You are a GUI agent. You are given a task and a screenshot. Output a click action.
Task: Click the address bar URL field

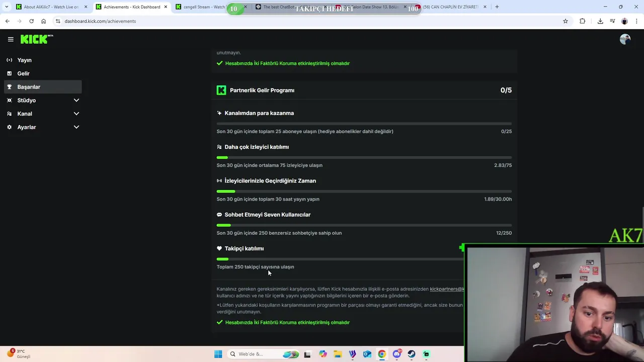312,21
